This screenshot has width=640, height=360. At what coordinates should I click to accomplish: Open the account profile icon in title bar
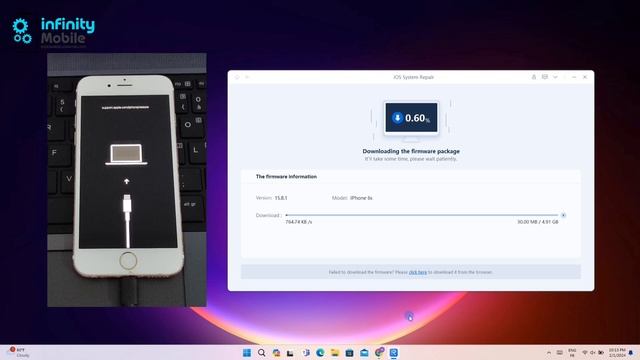coord(533,77)
